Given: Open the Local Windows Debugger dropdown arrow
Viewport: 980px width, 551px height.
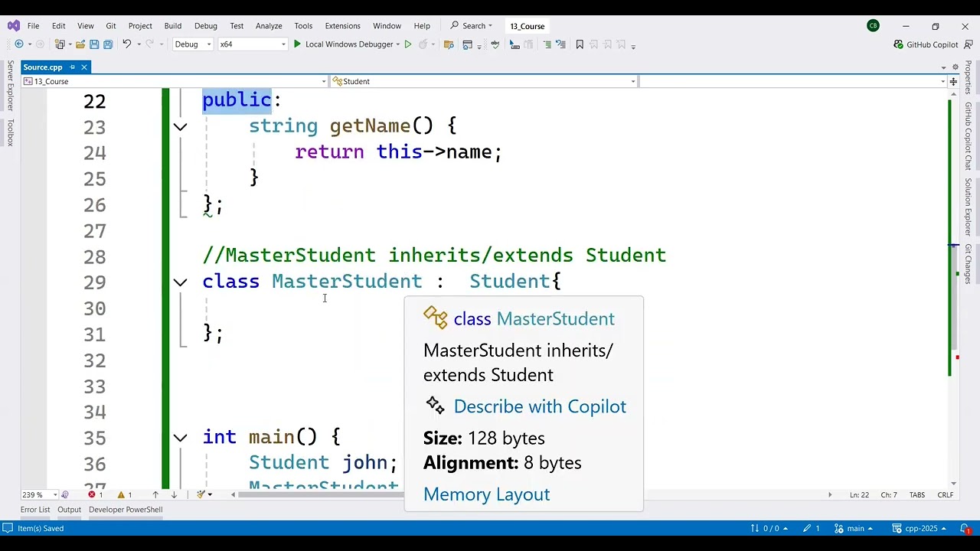Looking at the screenshot, I should [398, 44].
